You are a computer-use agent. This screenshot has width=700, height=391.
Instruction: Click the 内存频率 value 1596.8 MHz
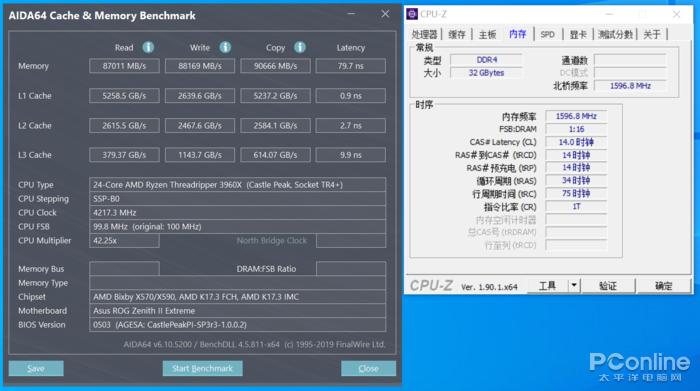coord(576,116)
